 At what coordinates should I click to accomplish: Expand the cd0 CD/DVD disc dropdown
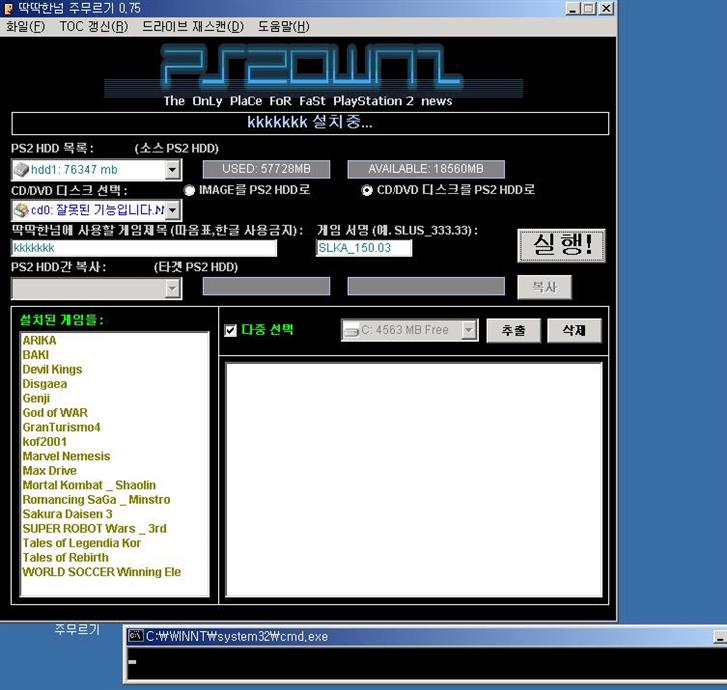click(172, 211)
